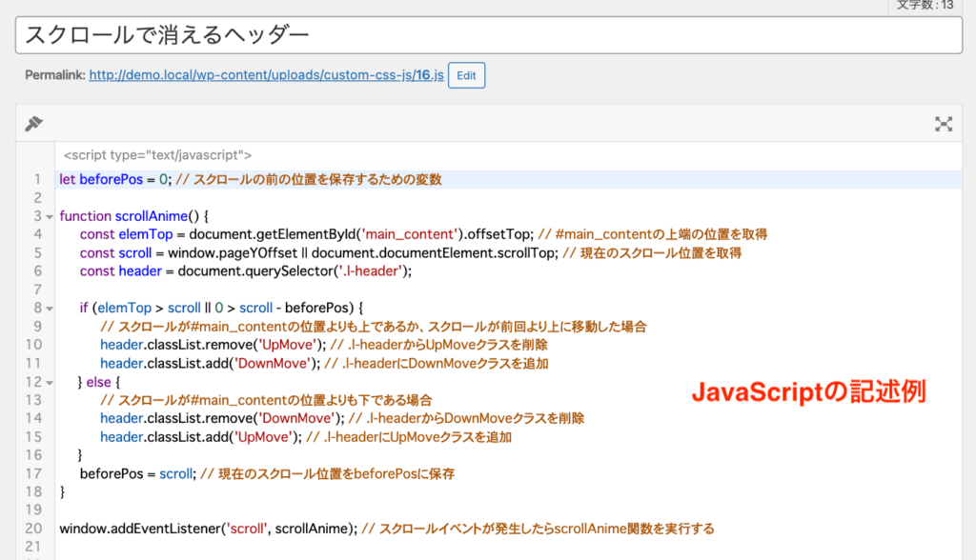This screenshot has width=976, height=560.
Task: Select line number 5 in the gutter
Action: click(x=36, y=252)
